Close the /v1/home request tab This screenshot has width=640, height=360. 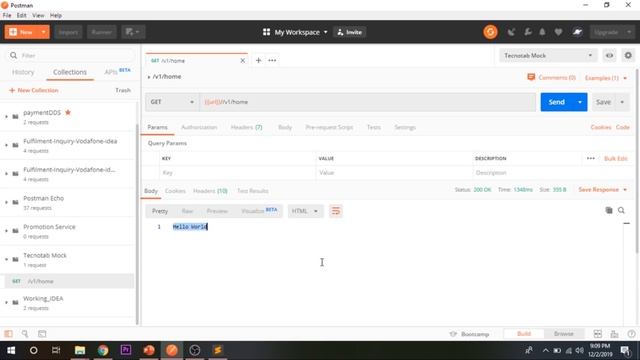pos(242,60)
